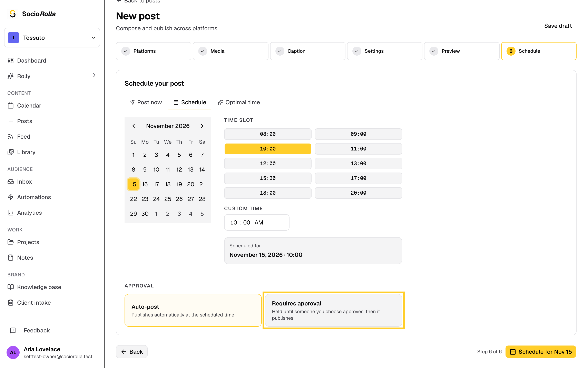Choose the 15:30 time slot
The height and width of the screenshot is (368, 588).
(x=267, y=178)
